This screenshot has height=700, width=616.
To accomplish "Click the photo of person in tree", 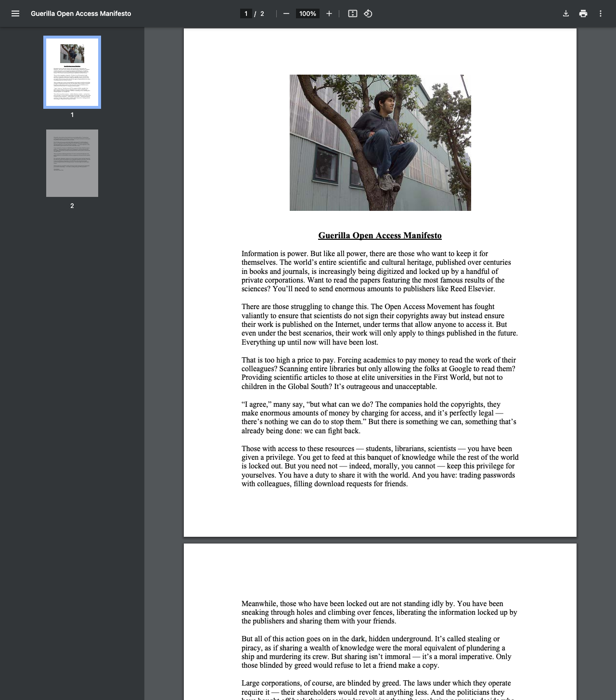I will coord(380,143).
